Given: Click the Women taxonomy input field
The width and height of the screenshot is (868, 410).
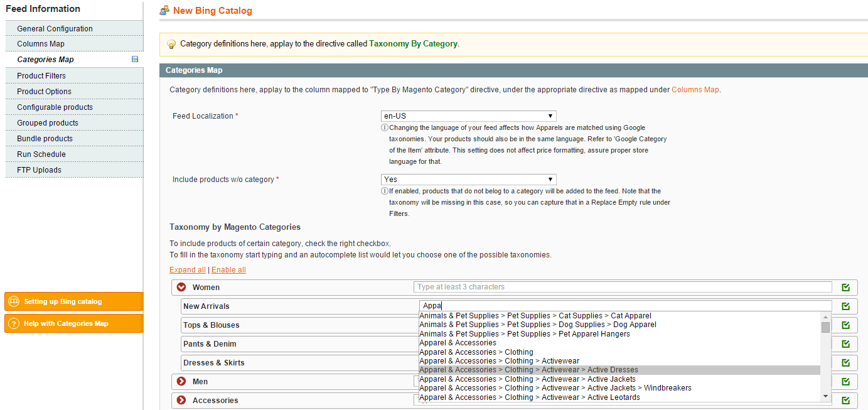Looking at the screenshot, I should pyautogui.click(x=623, y=287).
